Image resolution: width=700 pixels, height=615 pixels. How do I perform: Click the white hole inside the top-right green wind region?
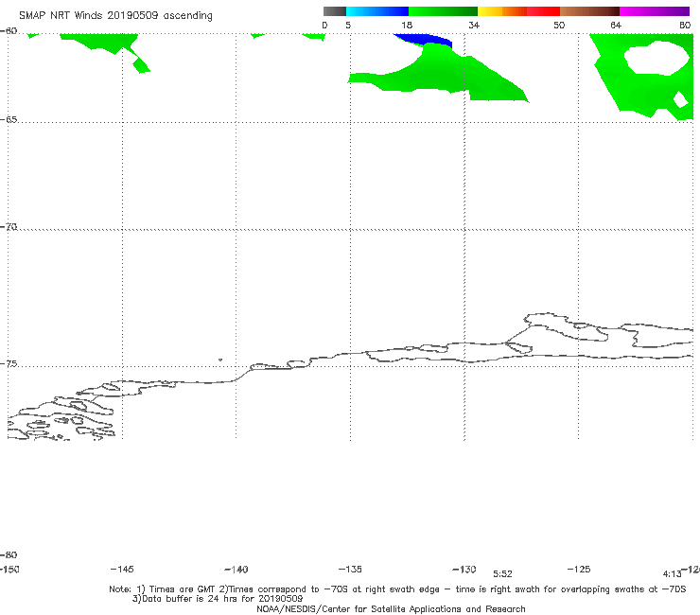coord(656,57)
